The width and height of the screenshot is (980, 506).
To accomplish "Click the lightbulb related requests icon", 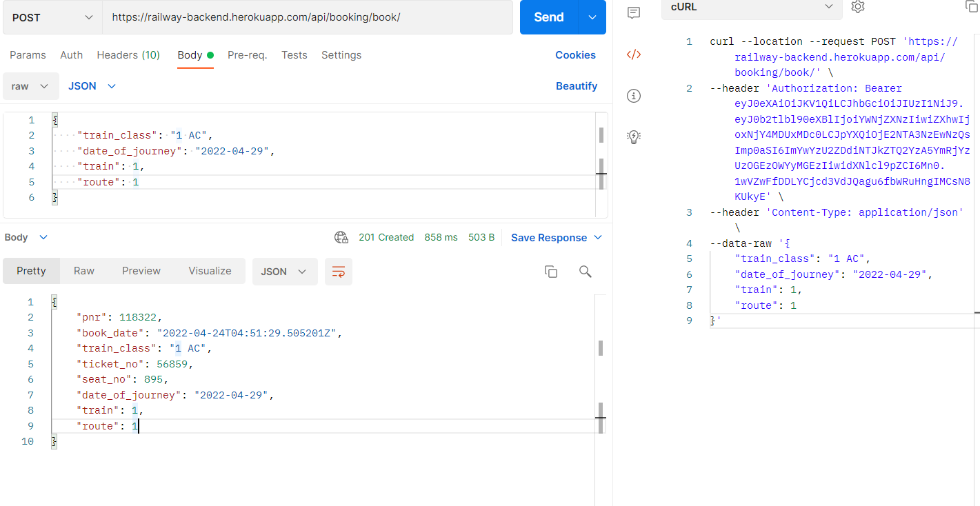I will (634, 136).
